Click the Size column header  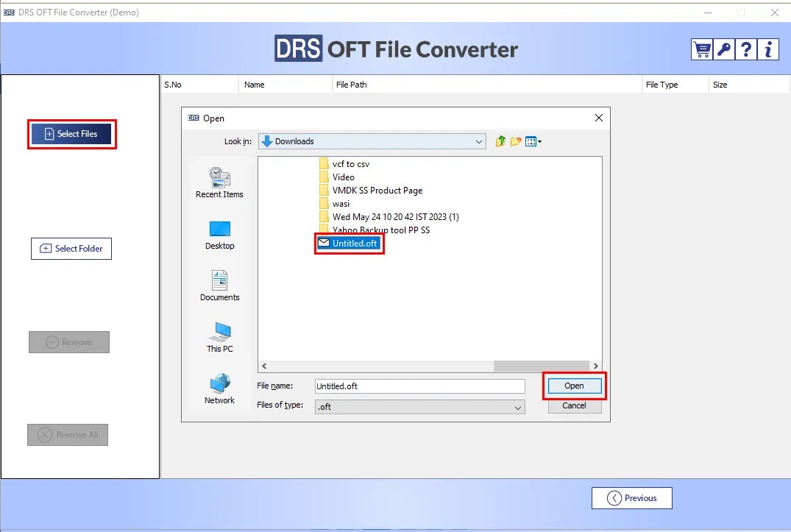(x=749, y=85)
